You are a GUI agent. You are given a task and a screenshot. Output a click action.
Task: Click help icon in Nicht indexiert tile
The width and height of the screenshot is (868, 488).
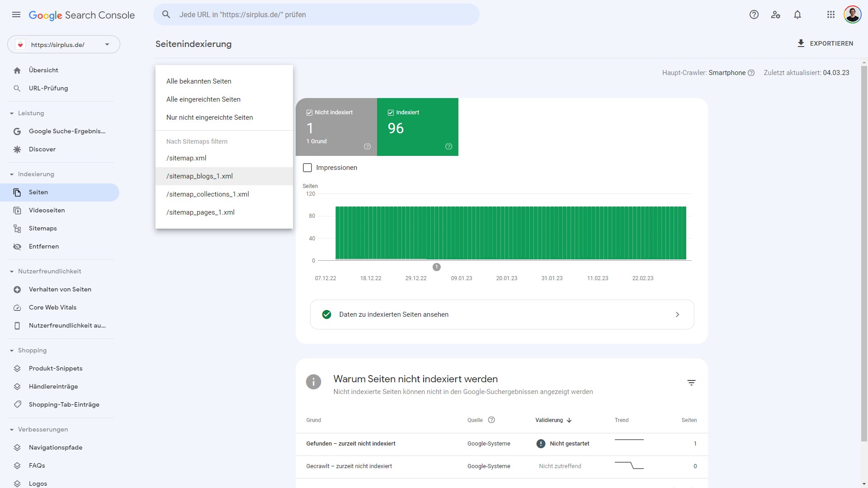pos(367,146)
